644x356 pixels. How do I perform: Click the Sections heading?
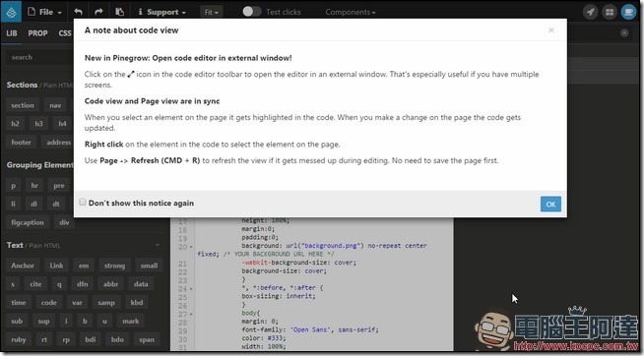click(22, 85)
